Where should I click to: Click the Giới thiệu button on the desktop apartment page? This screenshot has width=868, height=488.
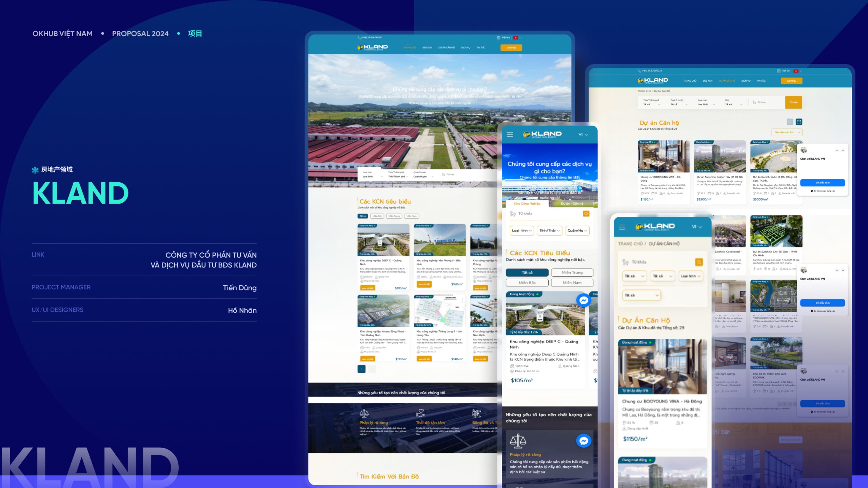792,81
